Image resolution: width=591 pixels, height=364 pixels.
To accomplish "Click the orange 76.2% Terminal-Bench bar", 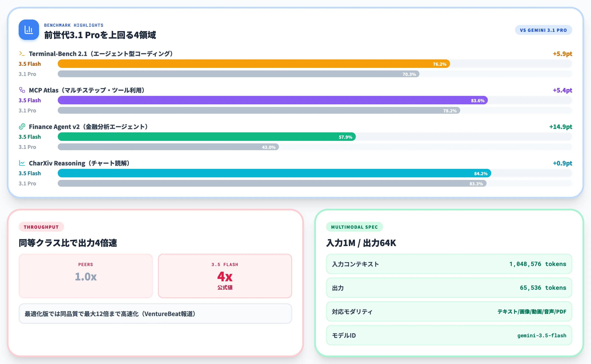I will (254, 64).
